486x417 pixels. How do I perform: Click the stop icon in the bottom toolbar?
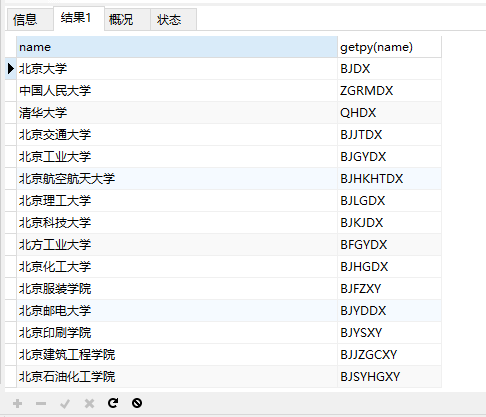137,403
